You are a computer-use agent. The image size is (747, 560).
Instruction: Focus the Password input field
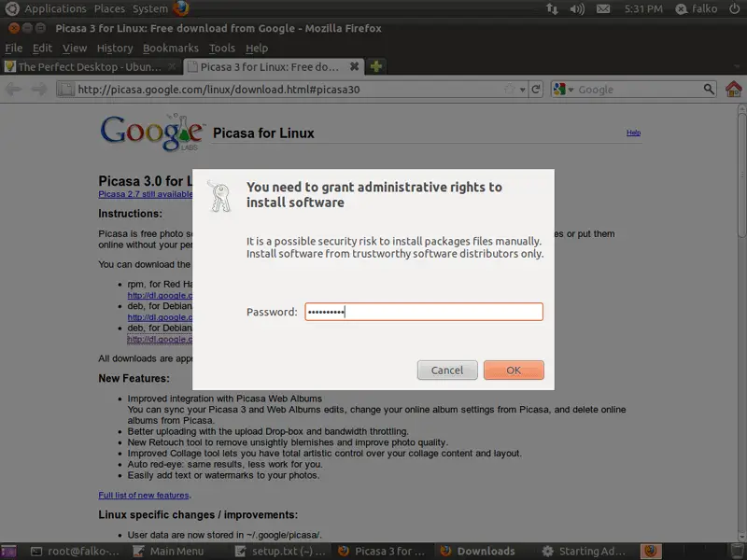424,312
